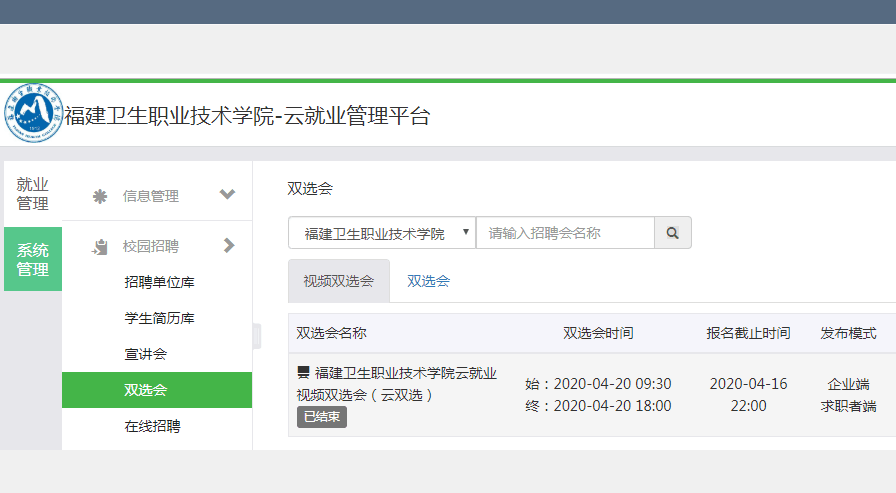Toggle 校园招聘 with its right chevron

229,245
